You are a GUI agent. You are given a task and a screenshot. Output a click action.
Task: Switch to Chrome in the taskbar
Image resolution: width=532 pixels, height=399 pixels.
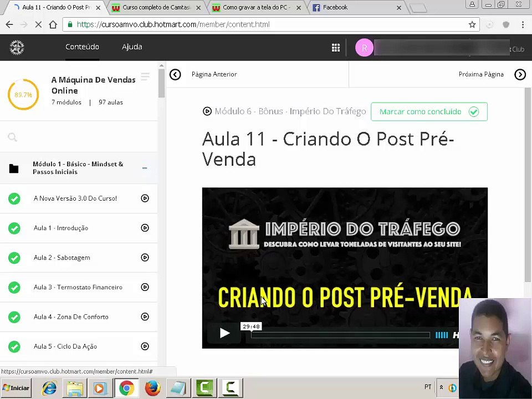coord(126,388)
